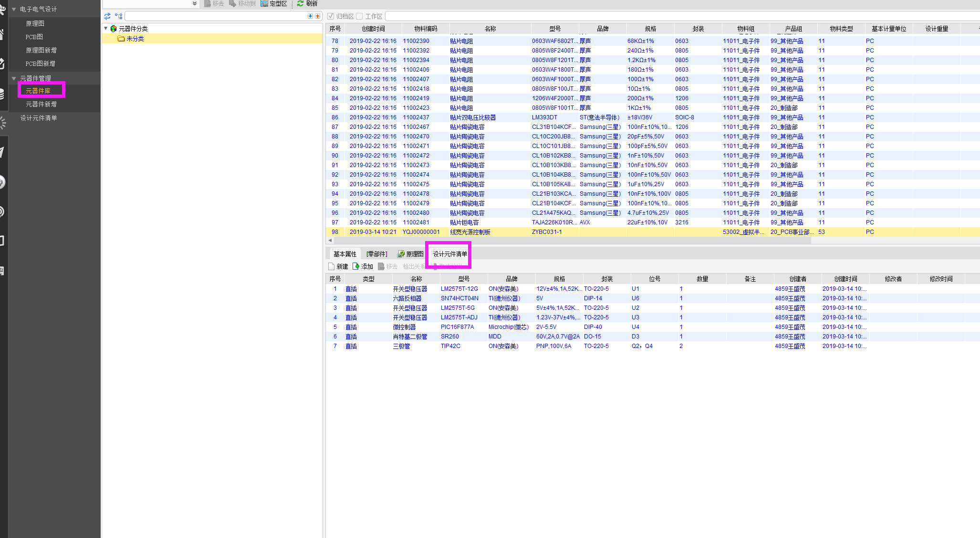Collapse the 电子电气设计 sidebar section
The width and height of the screenshot is (980, 538).
[x=14, y=9]
